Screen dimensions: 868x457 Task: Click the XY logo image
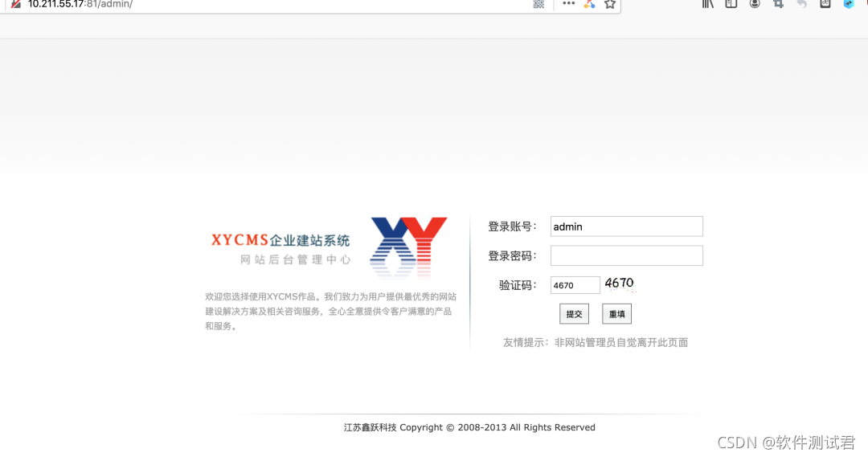408,247
